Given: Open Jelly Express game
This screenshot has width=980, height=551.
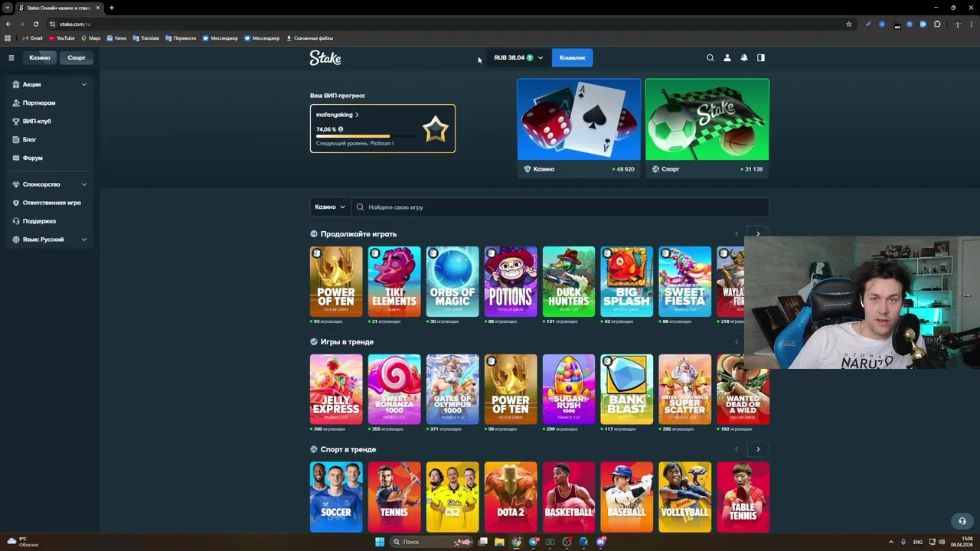Looking at the screenshot, I should (336, 389).
